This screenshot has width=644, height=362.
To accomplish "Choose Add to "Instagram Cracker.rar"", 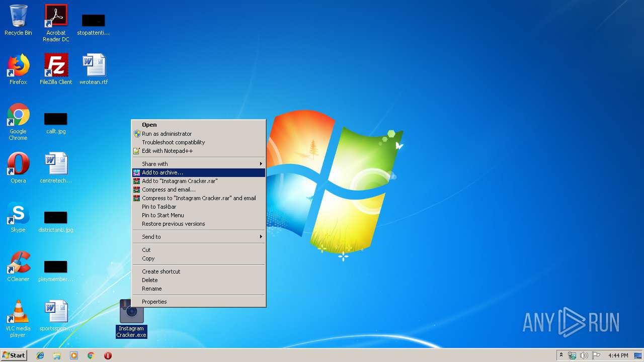I will click(x=199, y=181).
